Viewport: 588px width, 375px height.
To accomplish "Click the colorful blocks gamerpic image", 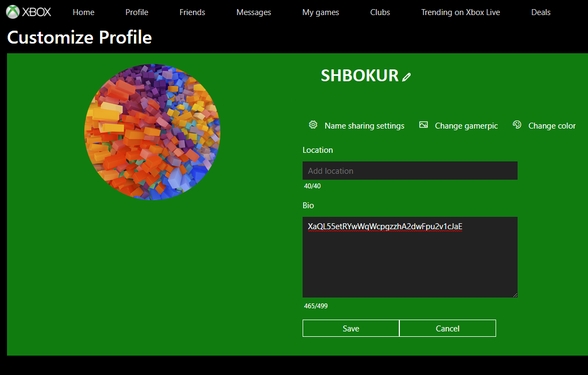I will (152, 132).
